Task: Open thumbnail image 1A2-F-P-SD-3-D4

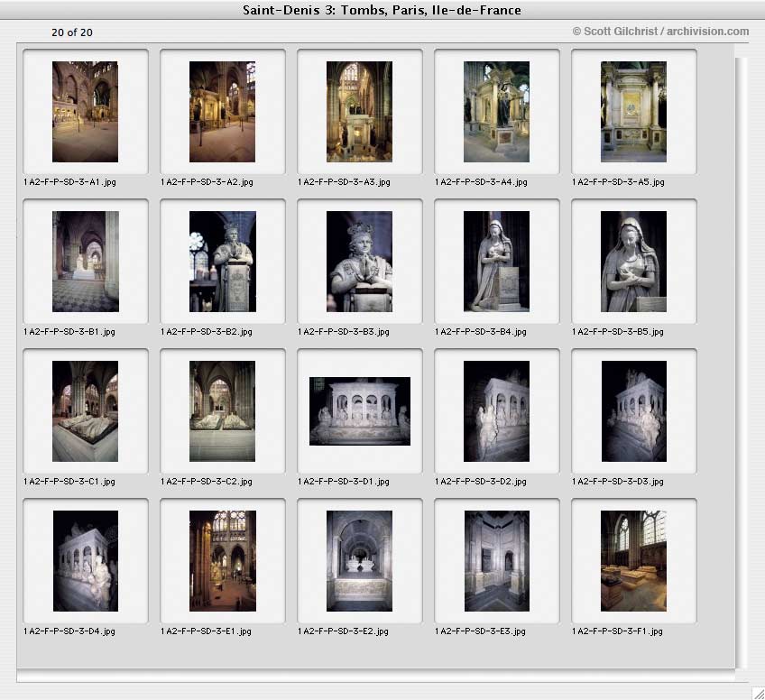Action: click(86, 561)
